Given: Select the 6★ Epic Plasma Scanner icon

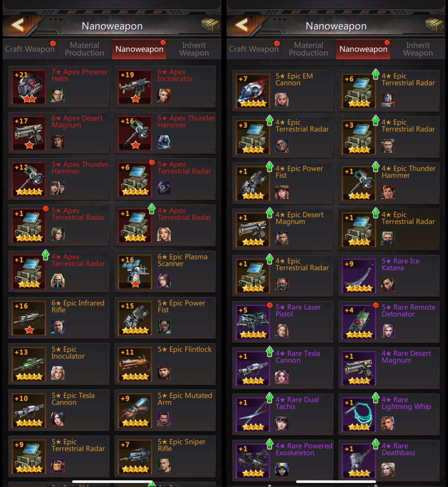Looking at the screenshot, I should (x=135, y=272).
